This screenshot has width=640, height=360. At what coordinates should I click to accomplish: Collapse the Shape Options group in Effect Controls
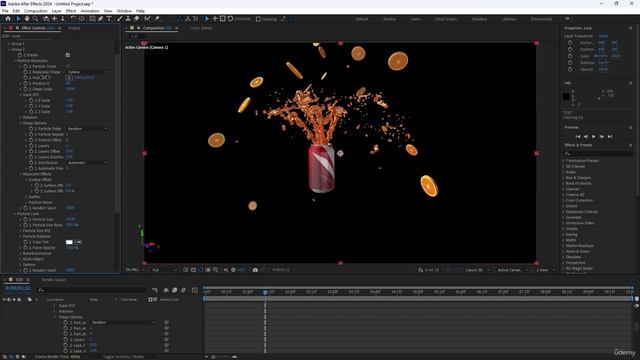pyautogui.click(x=21, y=123)
